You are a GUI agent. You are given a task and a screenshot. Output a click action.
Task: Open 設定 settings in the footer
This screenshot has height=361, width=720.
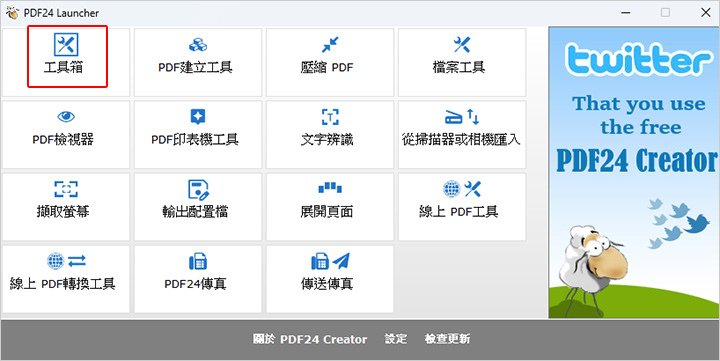pyautogui.click(x=396, y=339)
